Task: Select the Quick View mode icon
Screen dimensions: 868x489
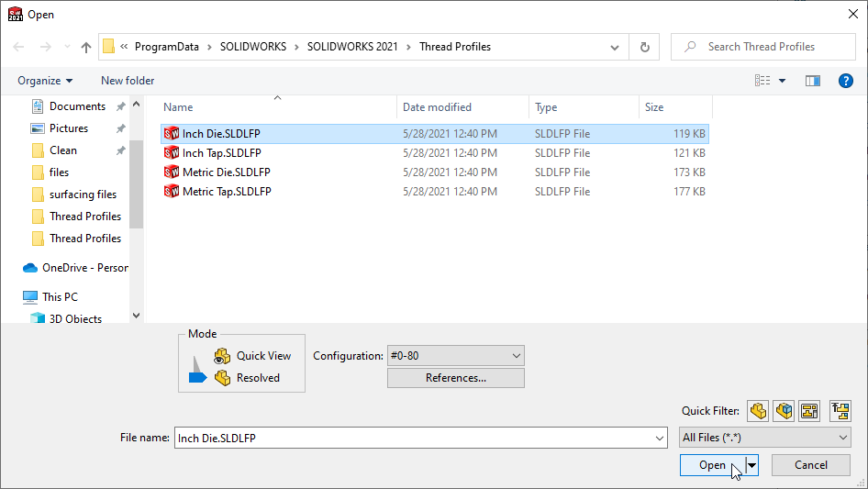Action: [x=222, y=356]
